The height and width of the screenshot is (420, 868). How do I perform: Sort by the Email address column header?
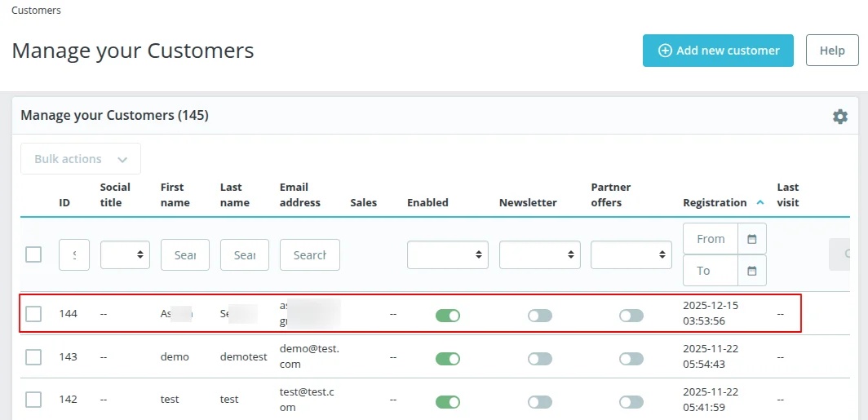click(x=299, y=195)
